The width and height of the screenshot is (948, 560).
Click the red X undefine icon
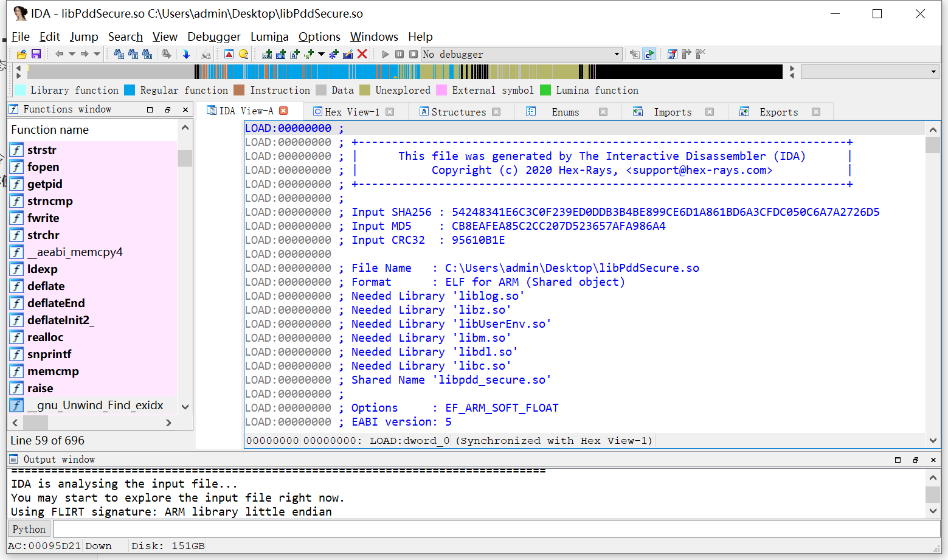(x=362, y=54)
